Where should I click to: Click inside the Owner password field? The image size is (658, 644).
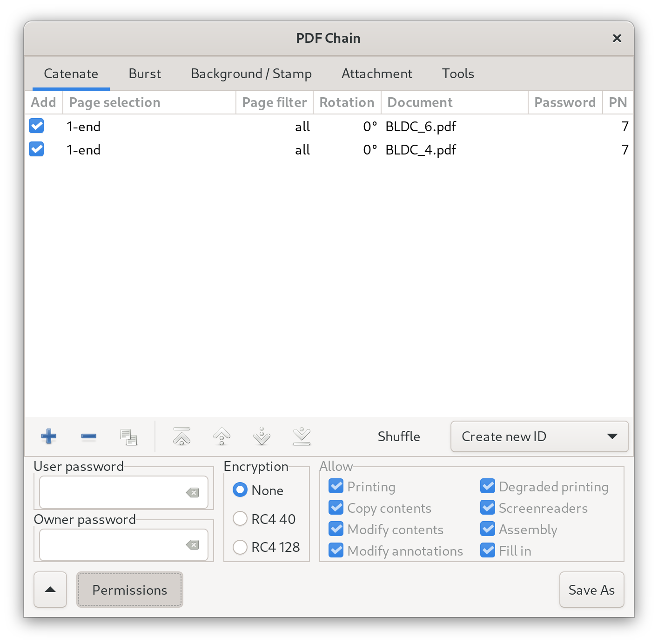(112, 545)
